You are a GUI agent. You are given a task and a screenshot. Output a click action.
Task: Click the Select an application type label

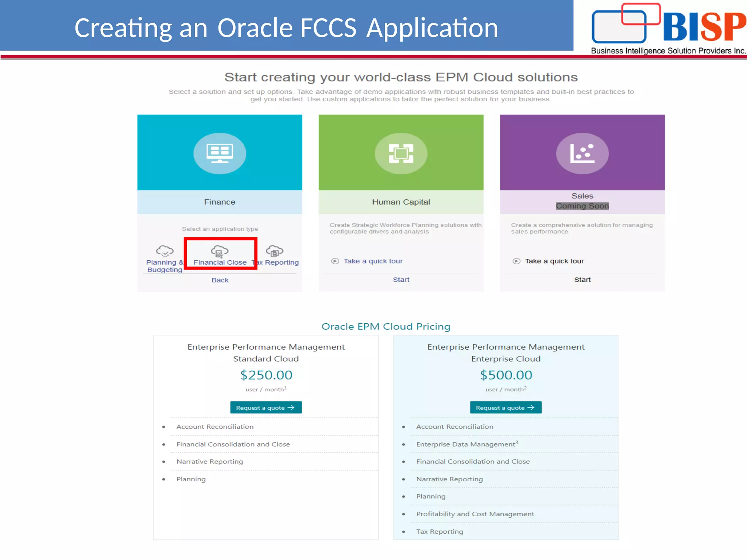pos(220,229)
